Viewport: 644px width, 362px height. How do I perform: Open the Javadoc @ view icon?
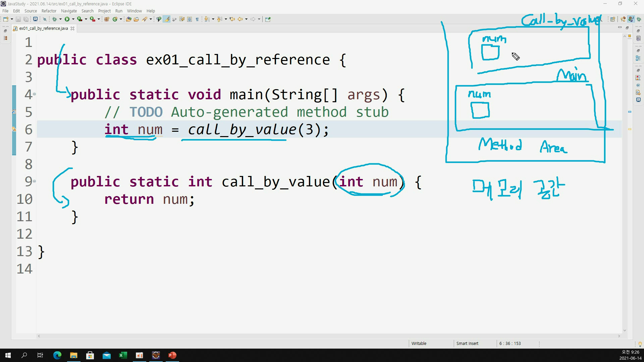(x=638, y=85)
